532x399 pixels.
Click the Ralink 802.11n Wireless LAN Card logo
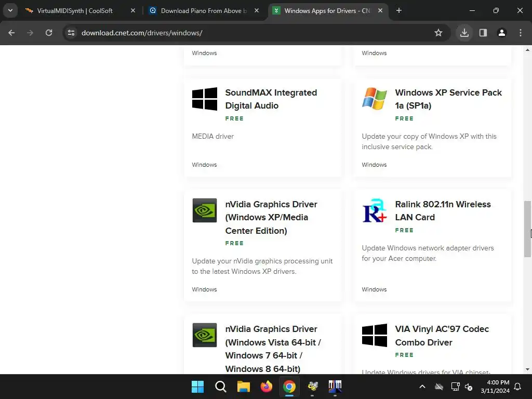point(374,210)
